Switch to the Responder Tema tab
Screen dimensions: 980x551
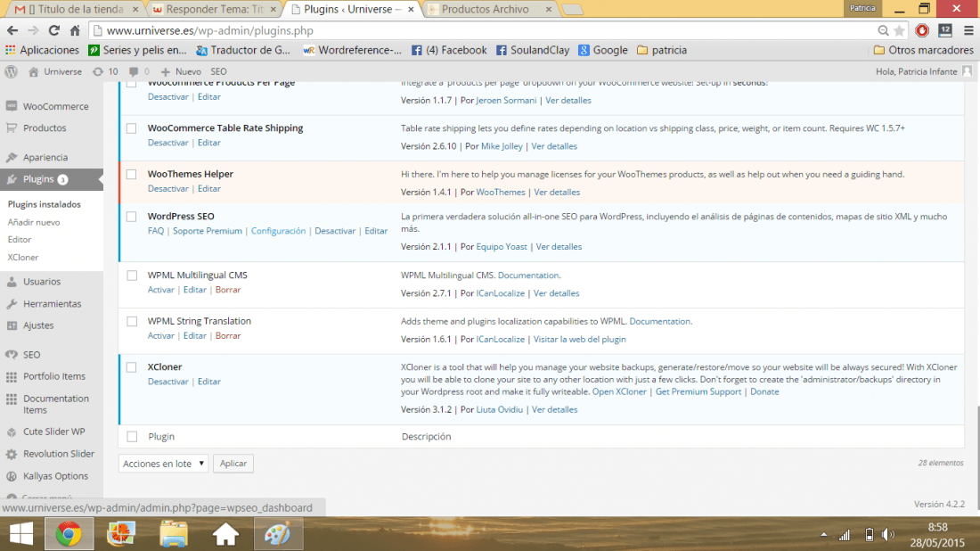coord(215,10)
